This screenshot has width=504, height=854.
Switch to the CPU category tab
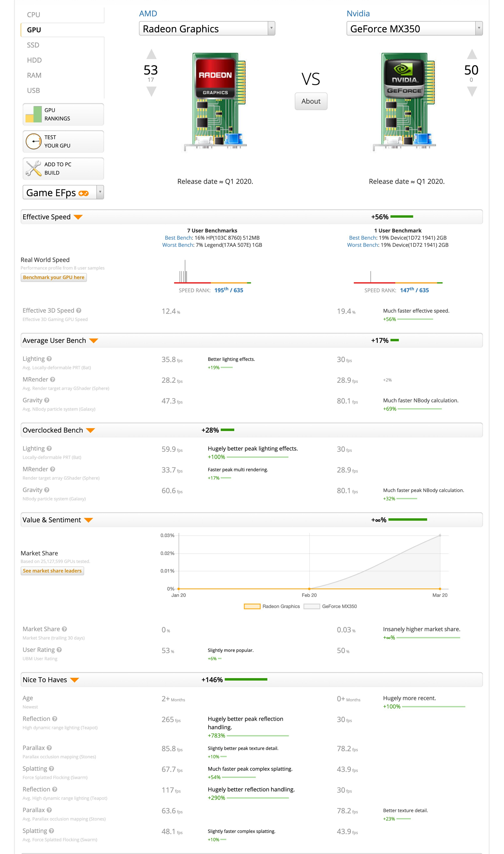[x=34, y=15]
